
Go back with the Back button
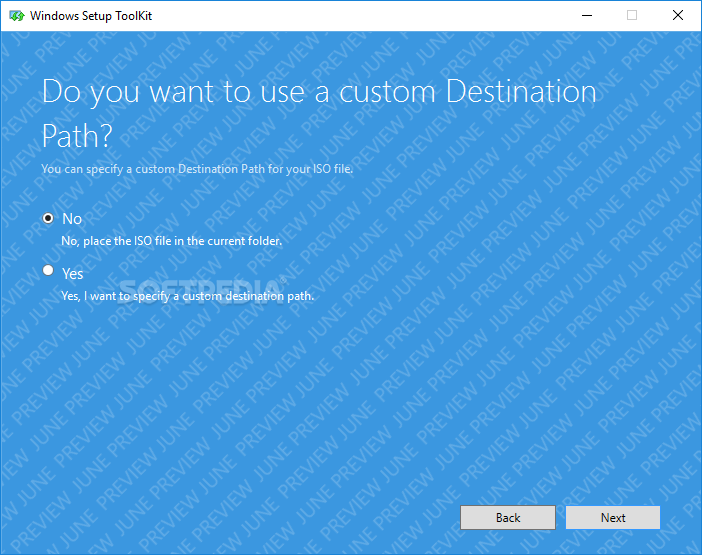pos(508,518)
